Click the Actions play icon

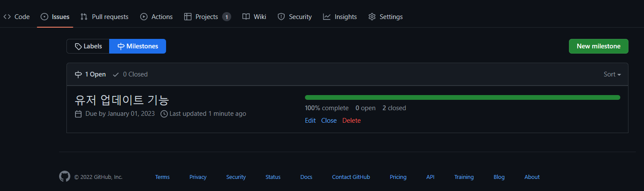[144, 17]
